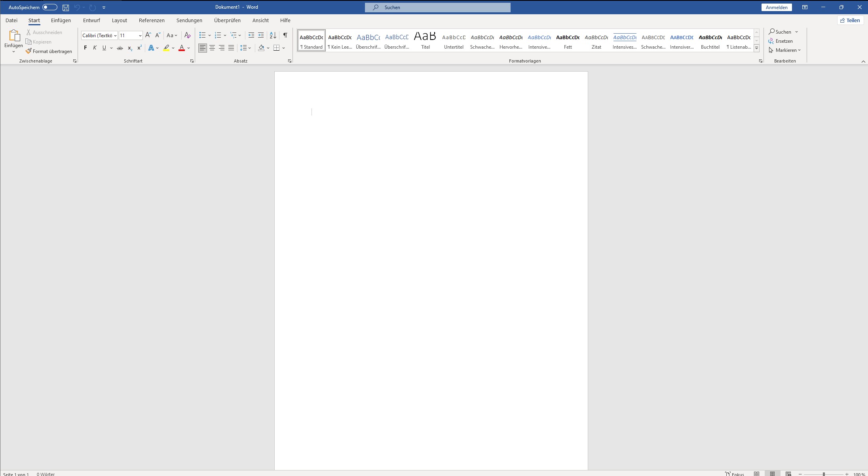Open the font size dropdown
The width and height of the screenshot is (868, 476).
140,36
